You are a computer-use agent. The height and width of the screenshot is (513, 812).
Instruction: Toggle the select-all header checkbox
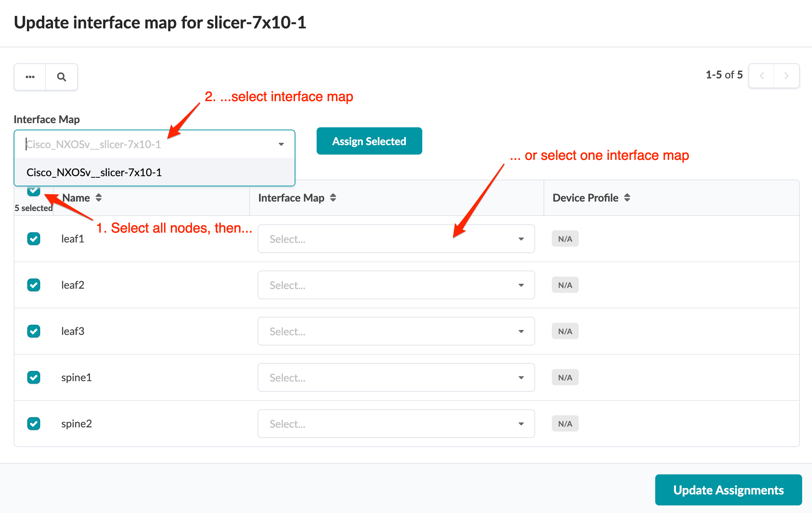[34, 191]
